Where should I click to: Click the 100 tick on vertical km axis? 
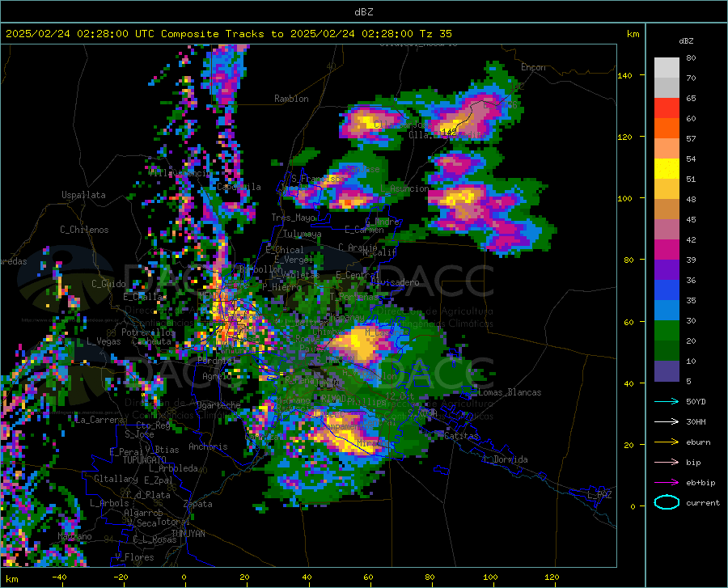click(624, 199)
